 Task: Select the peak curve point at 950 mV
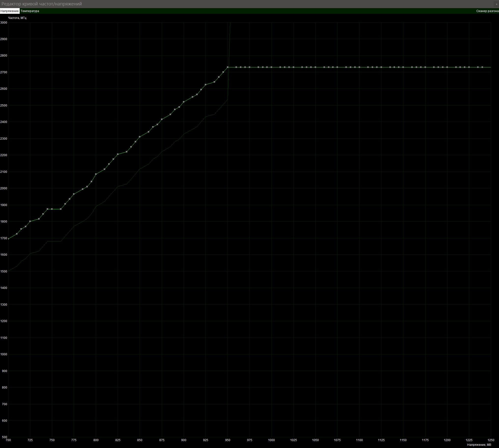coord(228,67)
